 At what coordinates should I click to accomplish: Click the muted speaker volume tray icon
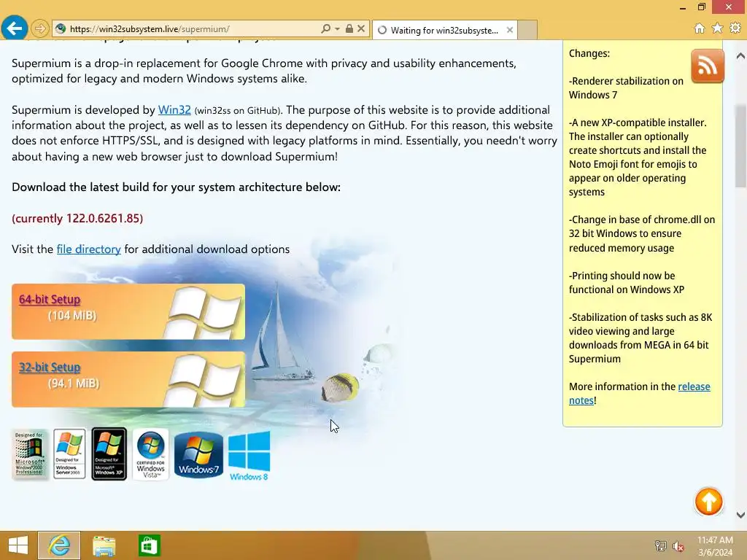(x=678, y=546)
